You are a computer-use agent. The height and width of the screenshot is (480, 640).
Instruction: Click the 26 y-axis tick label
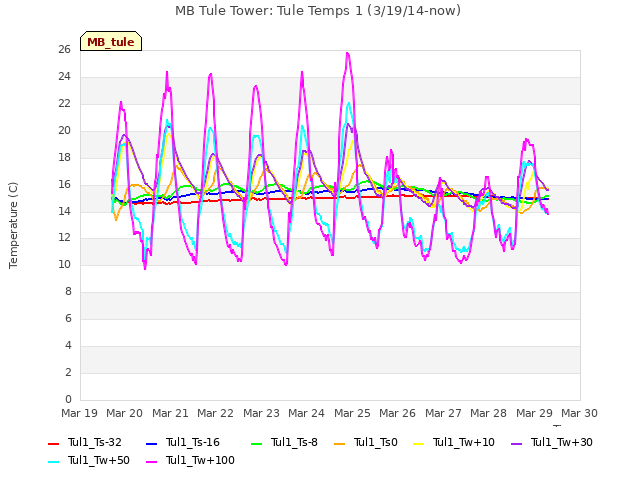[x=65, y=50]
